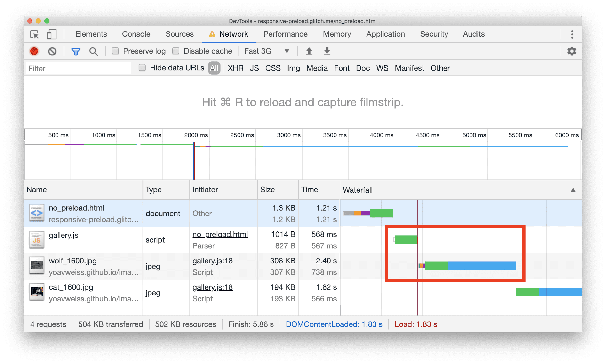Screen dimensions: 606x364
Task: Click the import HAR file icon
Action: 309,52
